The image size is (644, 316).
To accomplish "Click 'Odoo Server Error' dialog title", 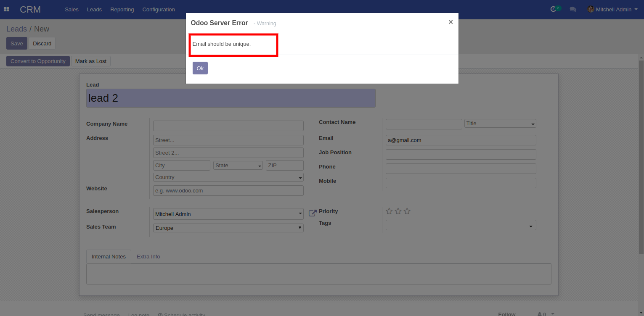I will pyautogui.click(x=219, y=23).
